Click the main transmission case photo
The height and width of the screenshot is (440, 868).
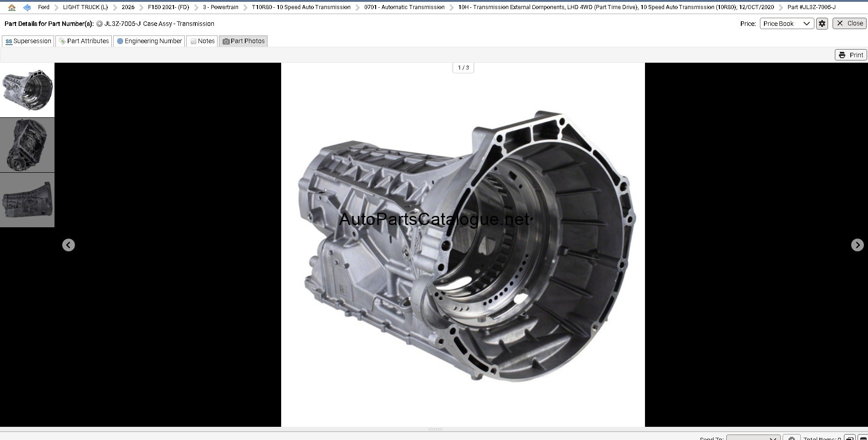pyautogui.click(x=463, y=245)
